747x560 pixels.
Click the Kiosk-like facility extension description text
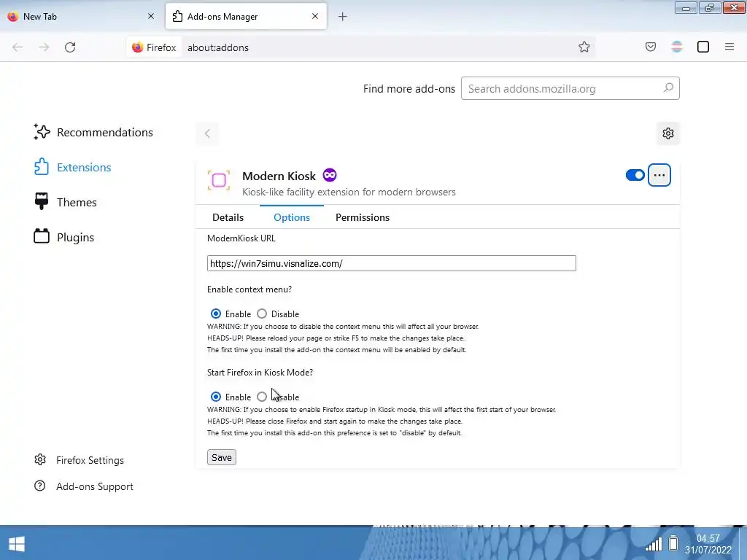point(349,192)
